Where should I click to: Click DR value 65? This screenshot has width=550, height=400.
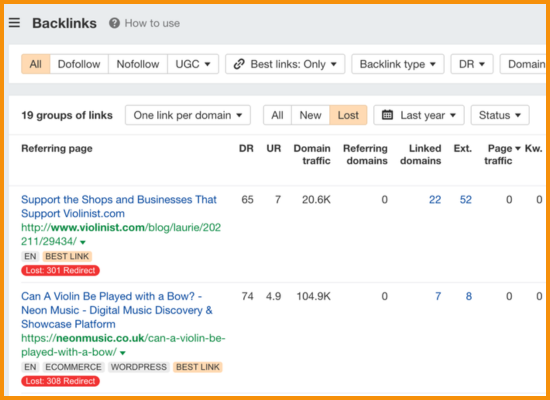coord(247,200)
